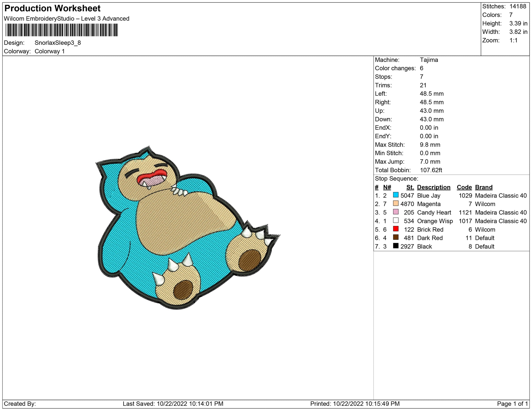Screen dimensions: 532x409
Task: Click the Stitches count 14188
Action: point(518,7)
